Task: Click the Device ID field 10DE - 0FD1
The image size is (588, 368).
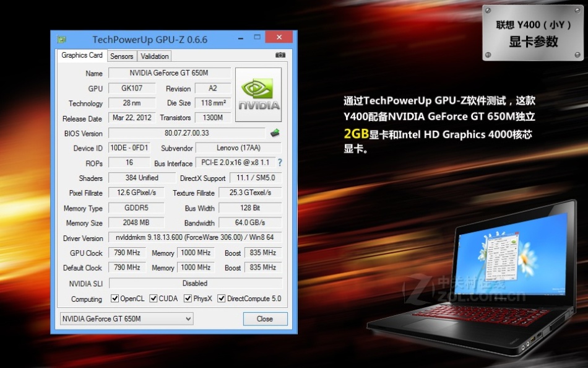Action: pyautogui.click(x=129, y=147)
